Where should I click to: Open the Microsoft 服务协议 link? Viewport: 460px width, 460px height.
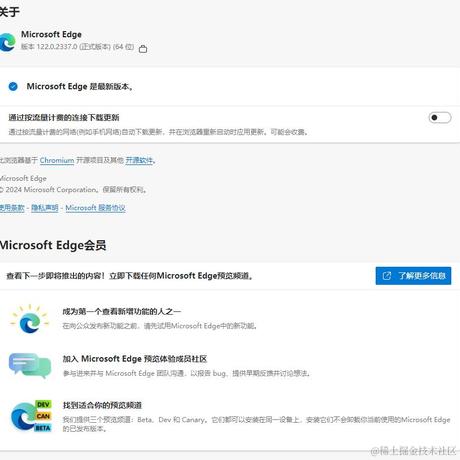95,208
